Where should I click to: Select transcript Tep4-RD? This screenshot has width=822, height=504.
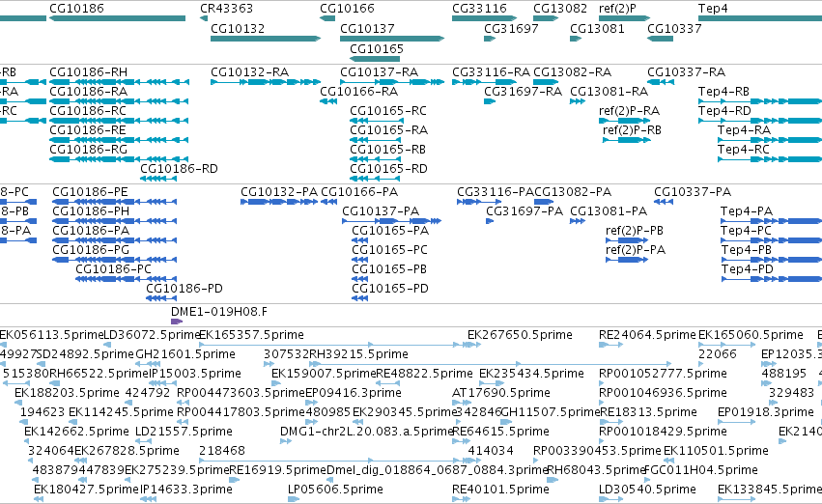point(760,121)
